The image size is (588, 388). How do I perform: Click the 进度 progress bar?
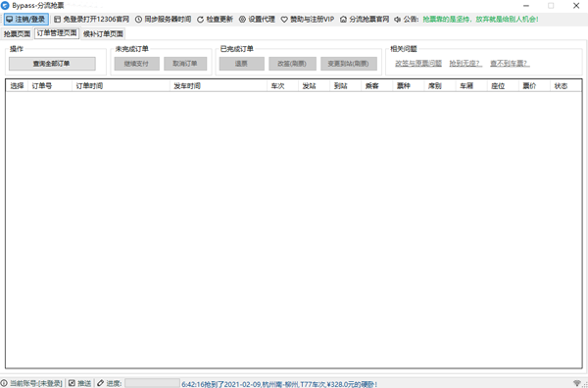pyautogui.click(x=152, y=383)
